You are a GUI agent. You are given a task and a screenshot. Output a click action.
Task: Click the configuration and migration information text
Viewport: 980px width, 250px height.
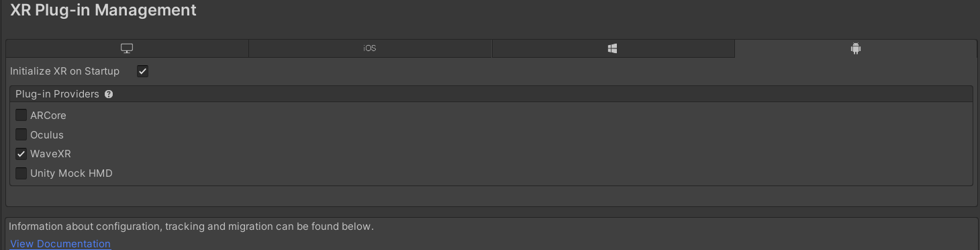click(x=191, y=226)
